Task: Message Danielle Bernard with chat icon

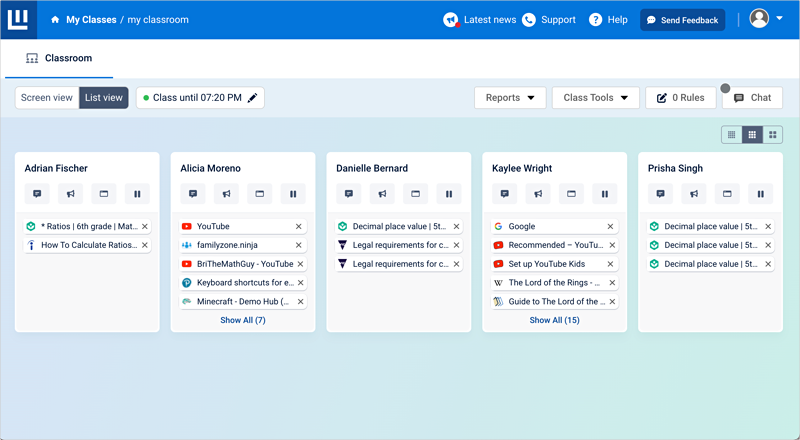Action: click(349, 194)
